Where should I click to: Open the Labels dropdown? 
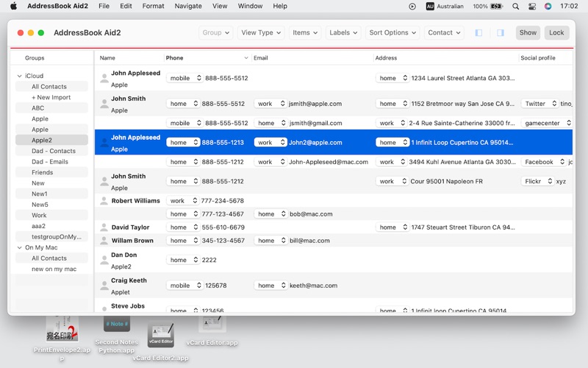(343, 32)
